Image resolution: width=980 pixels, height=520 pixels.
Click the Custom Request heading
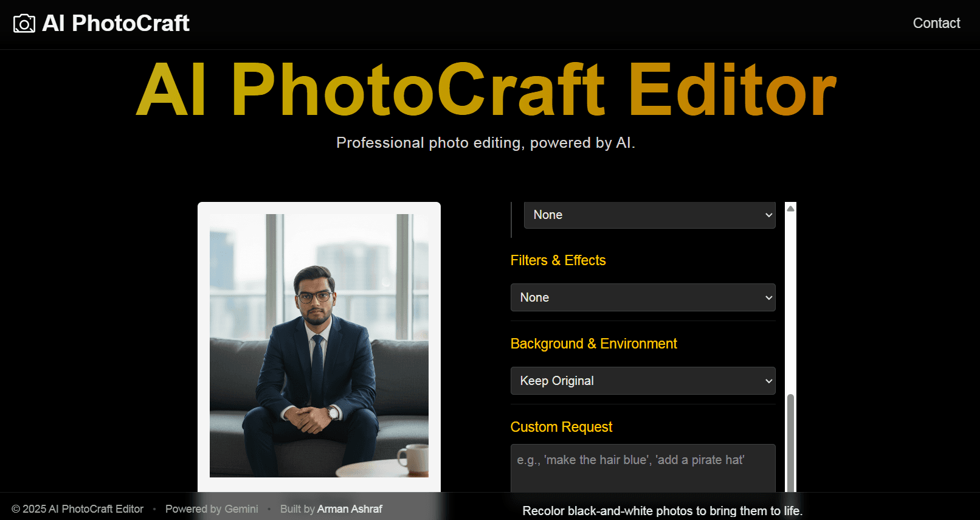click(561, 427)
